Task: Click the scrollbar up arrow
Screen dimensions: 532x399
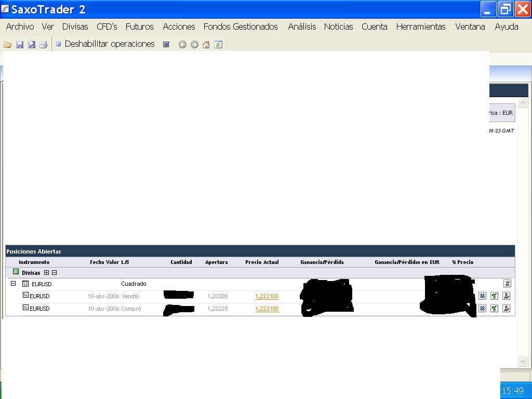Action: 523,102
